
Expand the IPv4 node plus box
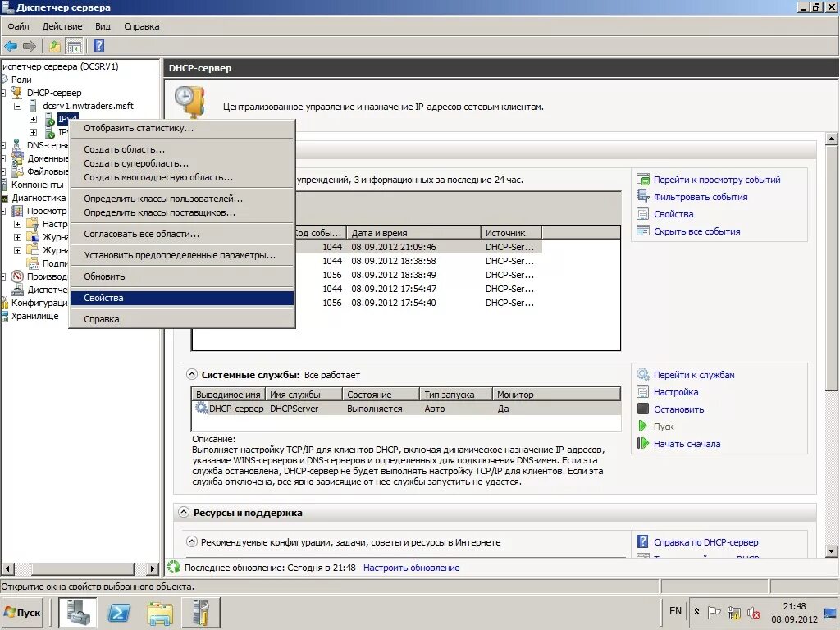click(33, 119)
